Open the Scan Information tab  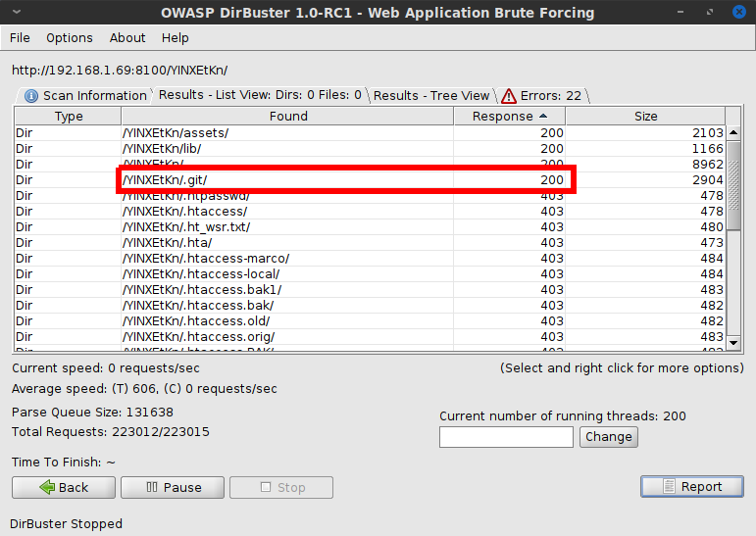point(85,95)
